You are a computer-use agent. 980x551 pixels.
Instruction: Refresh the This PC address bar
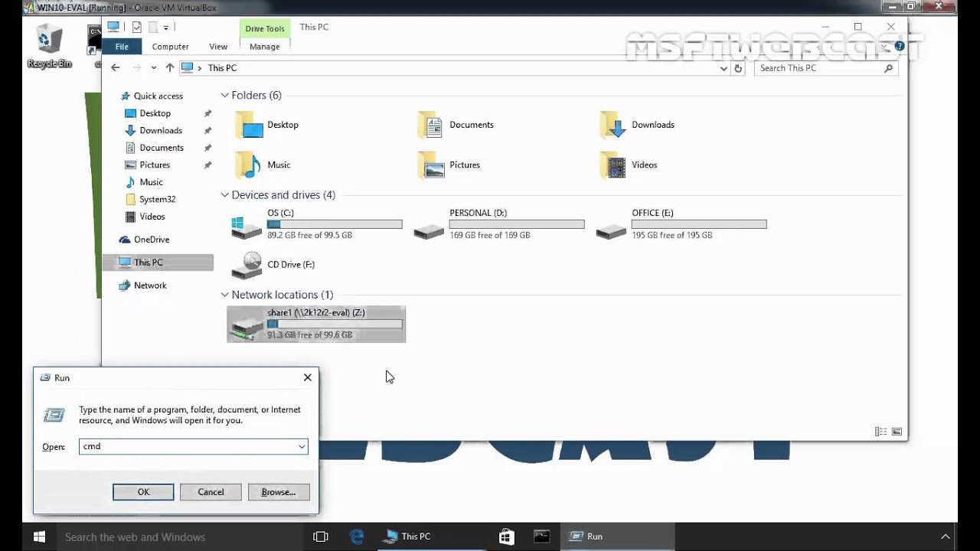pos(738,68)
